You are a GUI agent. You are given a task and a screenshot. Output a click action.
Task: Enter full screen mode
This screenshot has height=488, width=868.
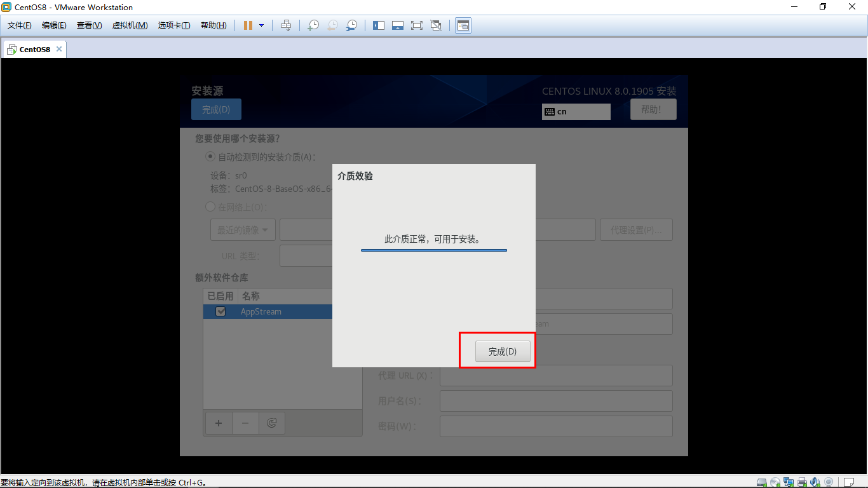click(x=417, y=25)
